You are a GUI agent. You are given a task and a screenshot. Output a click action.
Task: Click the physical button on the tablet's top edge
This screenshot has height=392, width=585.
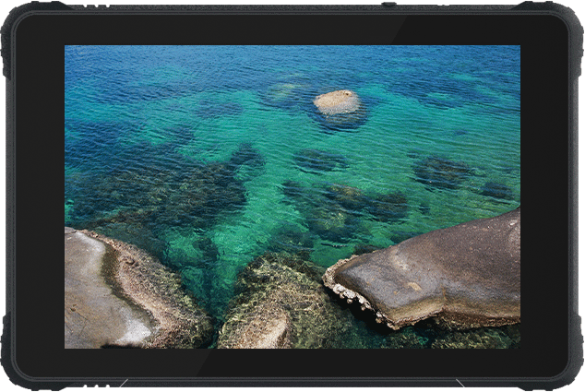388,4
